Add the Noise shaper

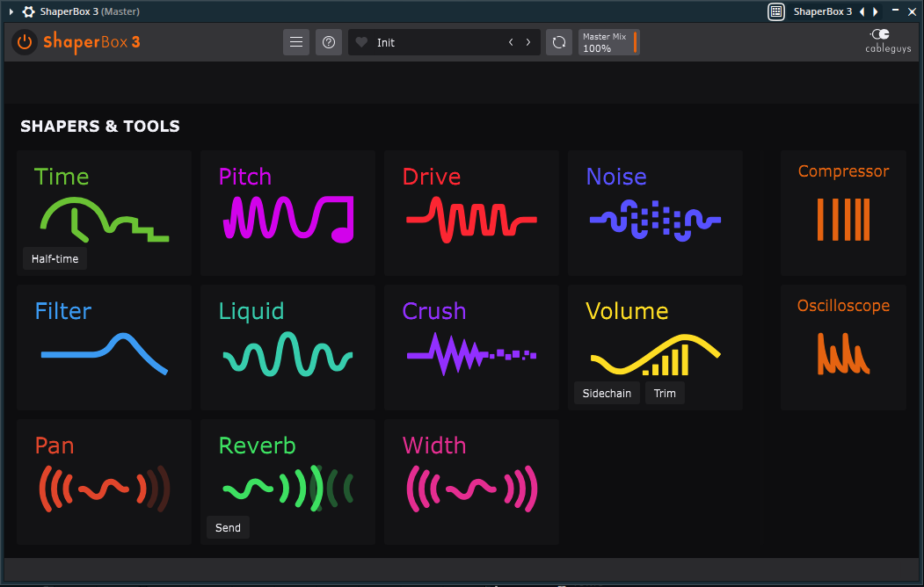click(655, 213)
